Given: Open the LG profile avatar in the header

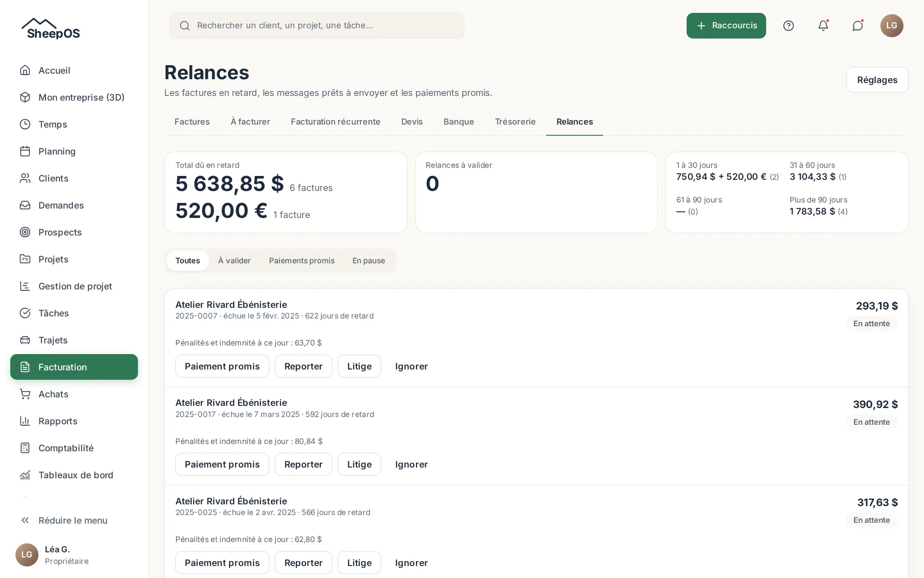Looking at the screenshot, I should [891, 26].
